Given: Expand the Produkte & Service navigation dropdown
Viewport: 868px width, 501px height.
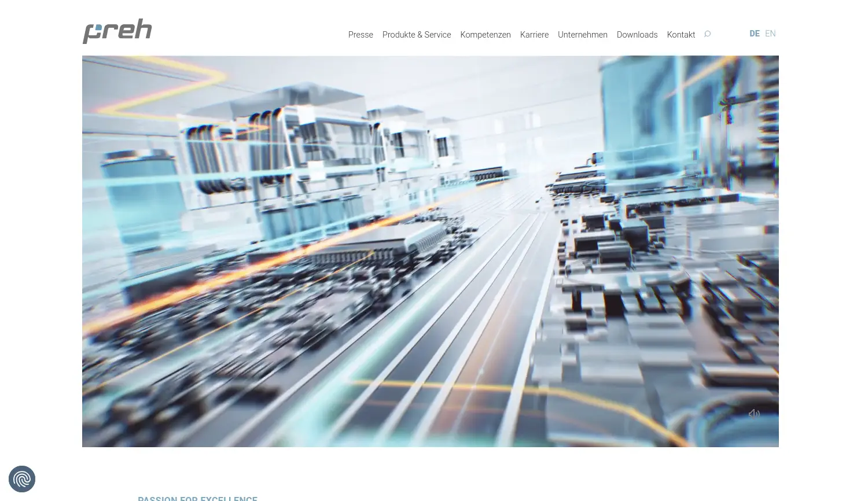Looking at the screenshot, I should [x=416, y=35].
